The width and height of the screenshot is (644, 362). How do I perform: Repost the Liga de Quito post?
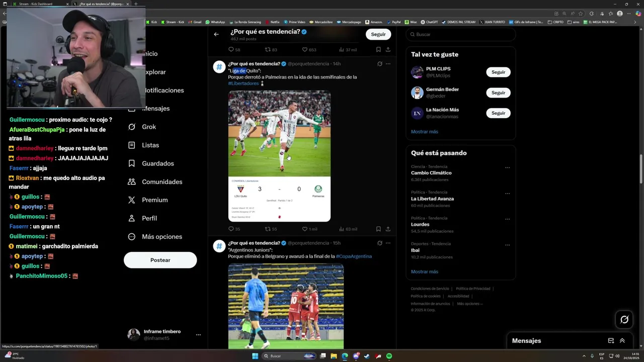click(x=271, y=229)
